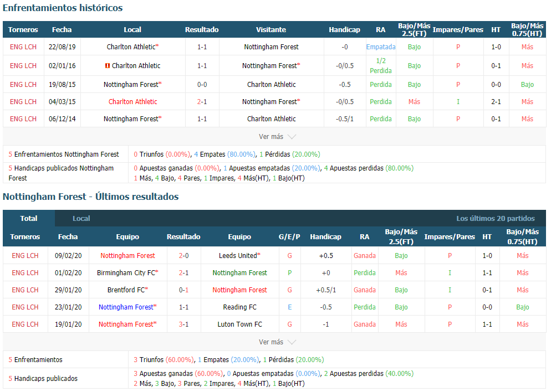The height and width of the screenshot is (392, 551).
Task: Select handicap +0.5/1 in 29/01/20 row
Action: click(x=326, y=290)
